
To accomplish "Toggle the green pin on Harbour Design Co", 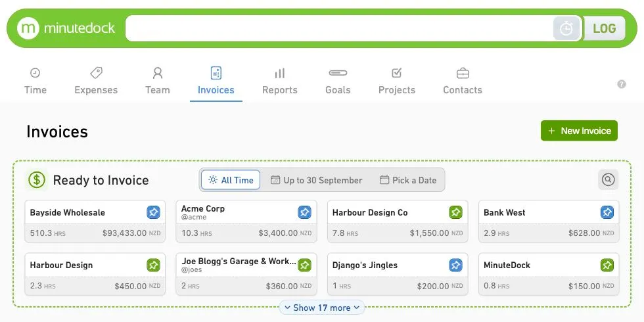I will tap(455, 212).
